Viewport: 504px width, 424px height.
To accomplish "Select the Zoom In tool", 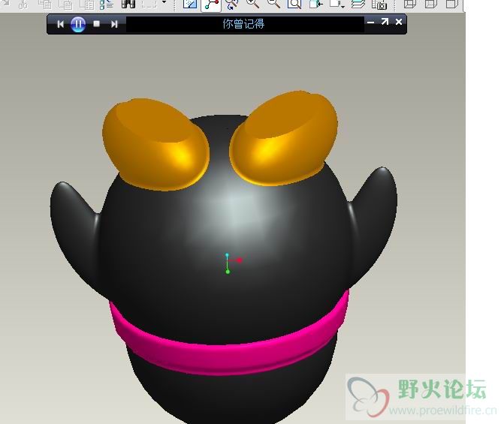I will pyautogui.click(x=252, y=4).
